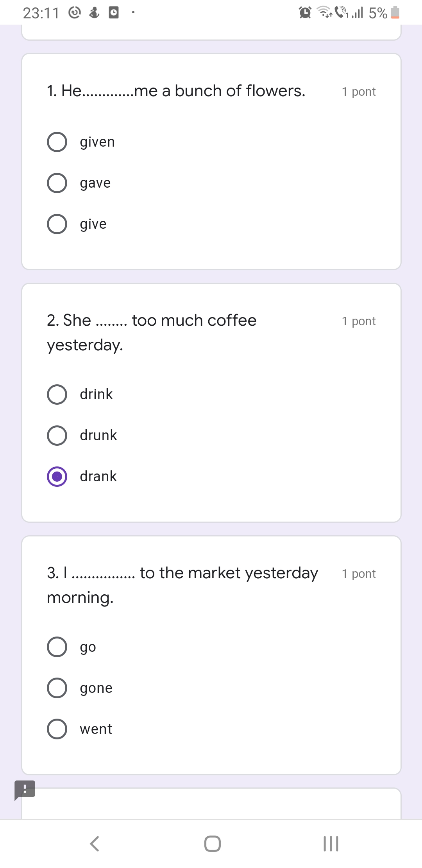Image resolution: width=422 pixels, height=868 pixels.
Task: Pick 'went' for the market question
Action: [x=57, y=729]
